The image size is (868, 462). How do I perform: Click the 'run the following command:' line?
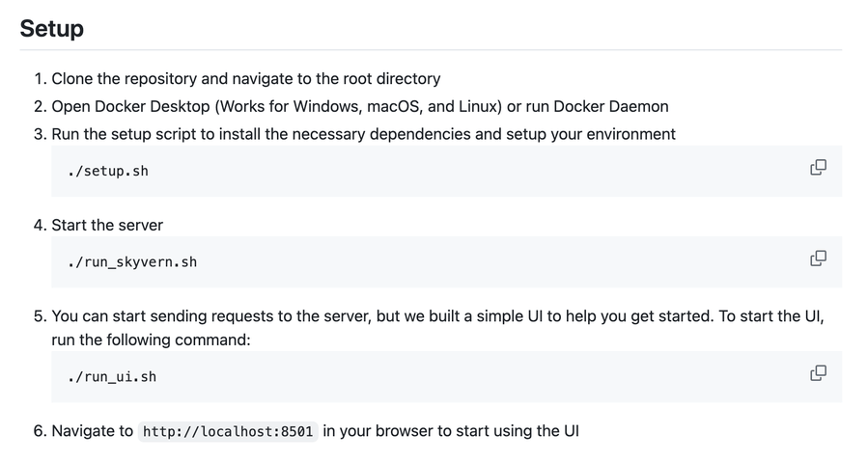[x=151, y=340]
